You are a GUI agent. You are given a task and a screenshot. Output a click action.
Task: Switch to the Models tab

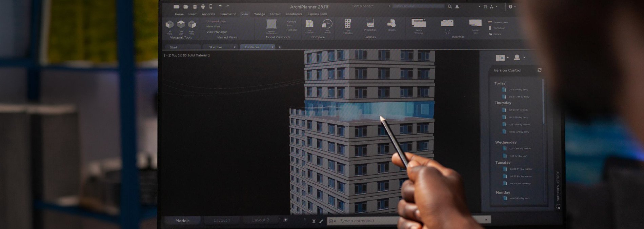click(182, 221)
